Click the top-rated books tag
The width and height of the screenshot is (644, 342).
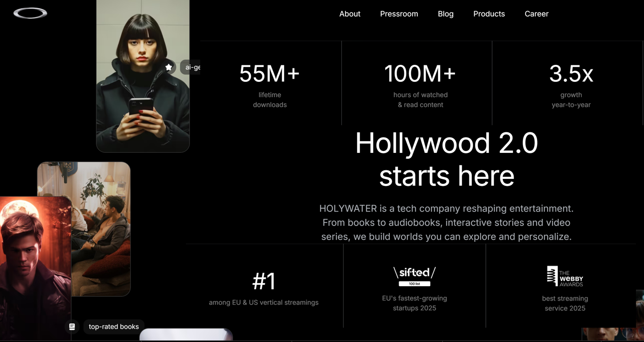click(x=114, y=327)
